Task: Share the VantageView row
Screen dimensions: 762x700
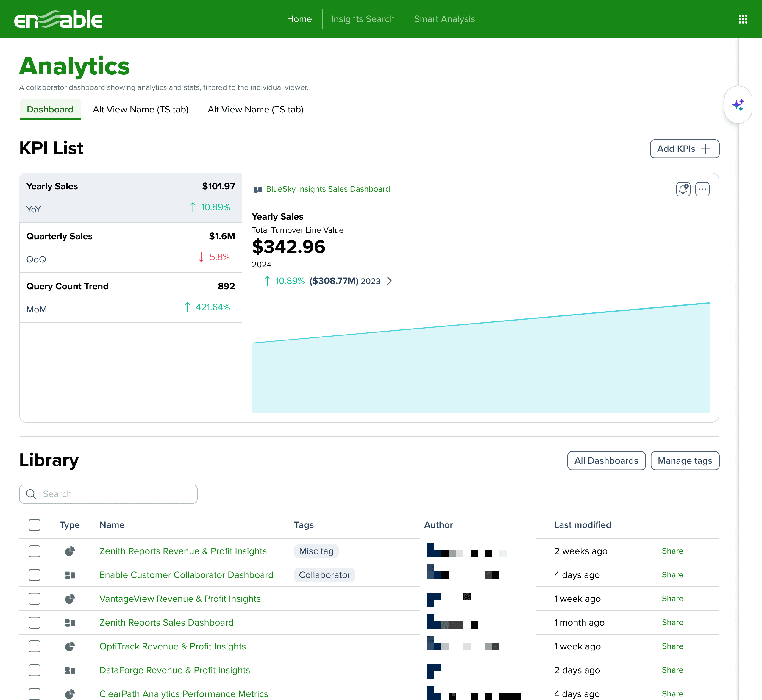Action: tap(672, 599)
